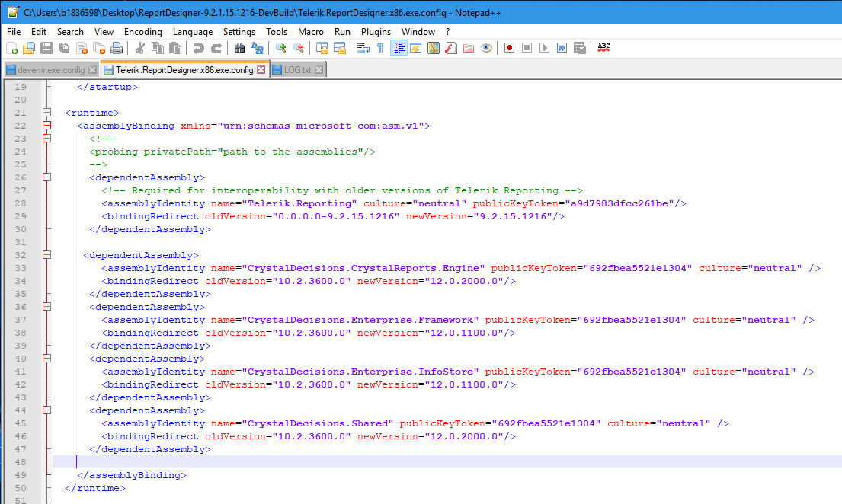Click the Undo arrow icon
Image resolution: width=842 pixels, height=504 pixels.
(198, 48)
